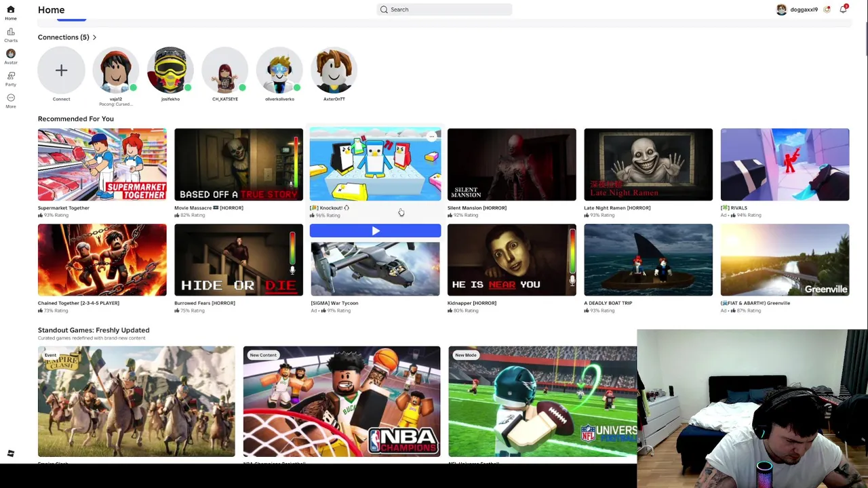Viewport: 868px width, 488px height.
Task: Click the Silent Mansion [HORROR] title
Action: (477, 208)
